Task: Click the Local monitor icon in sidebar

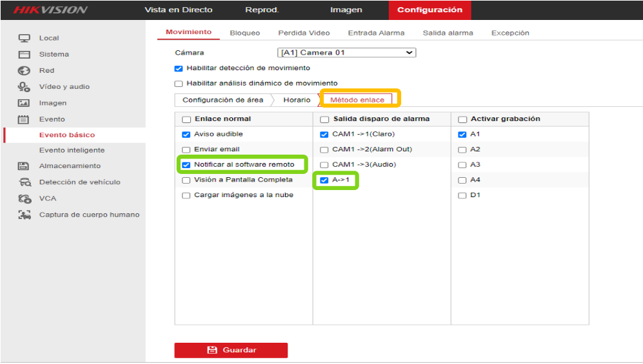Action: [25, 38]
